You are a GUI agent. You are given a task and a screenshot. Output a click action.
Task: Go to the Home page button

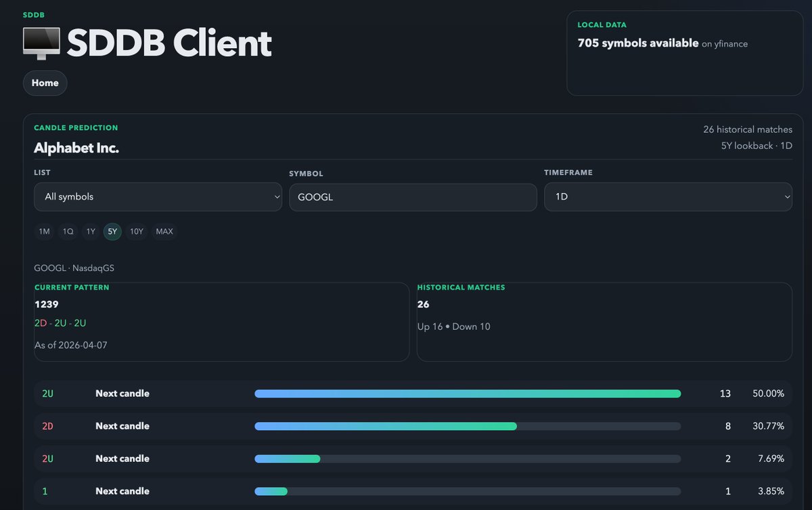click(x=45, y=83)
